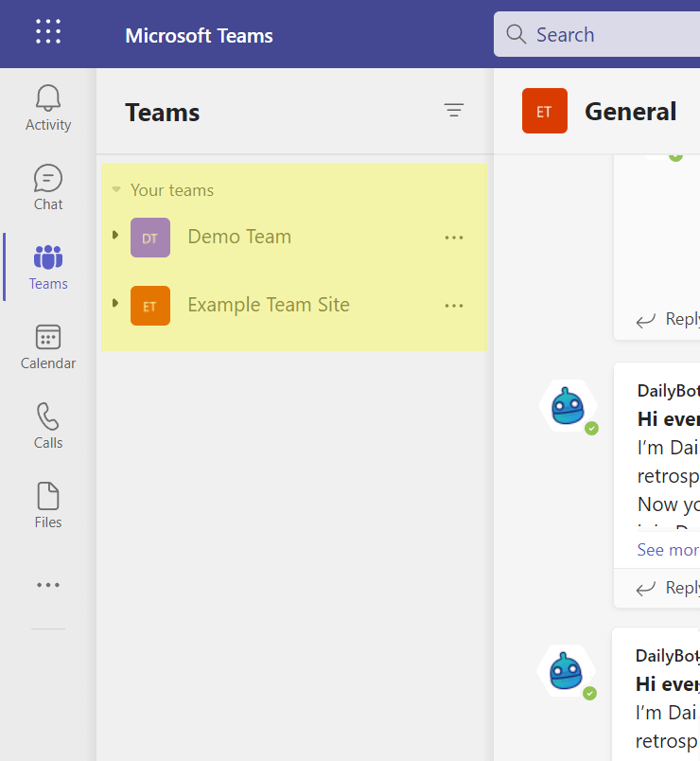Screen dimensions: 700x761
Task: Click the orange ET team avatar in list
Action: (x=150, y=306)
